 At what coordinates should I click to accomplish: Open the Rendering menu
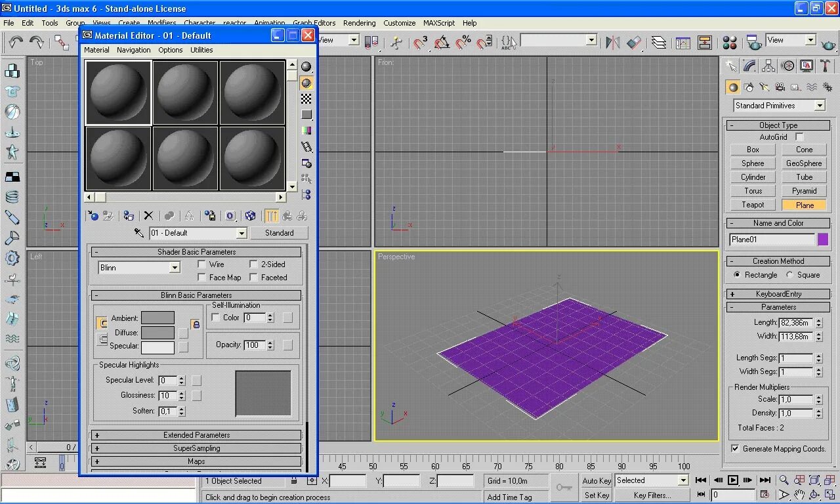pos(359,22)
